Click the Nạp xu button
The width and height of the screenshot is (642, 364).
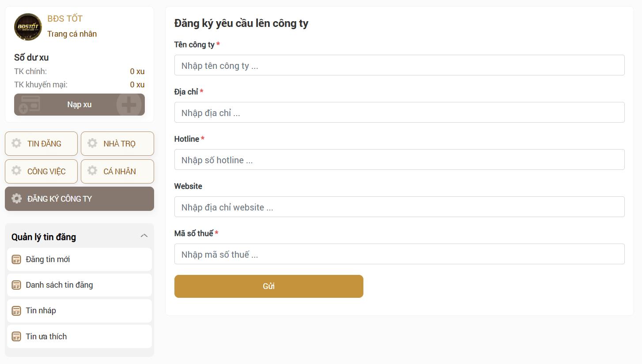point(79,105)
